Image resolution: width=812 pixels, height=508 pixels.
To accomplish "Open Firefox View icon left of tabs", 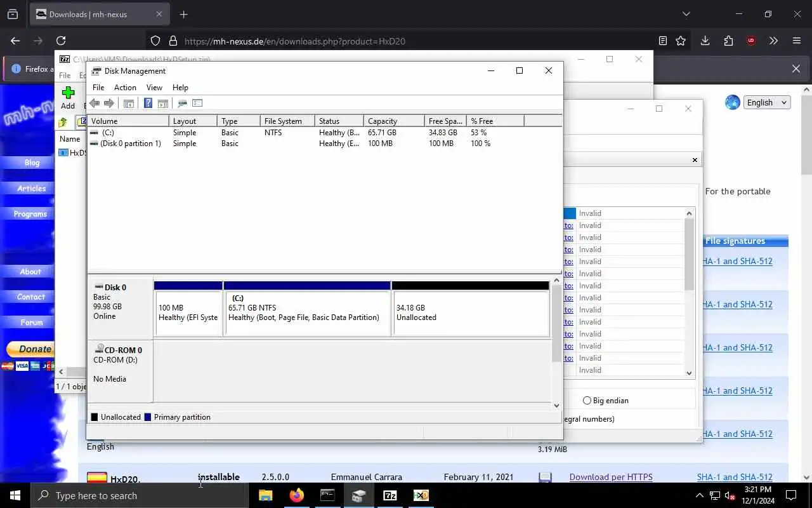I will point(13,14).
